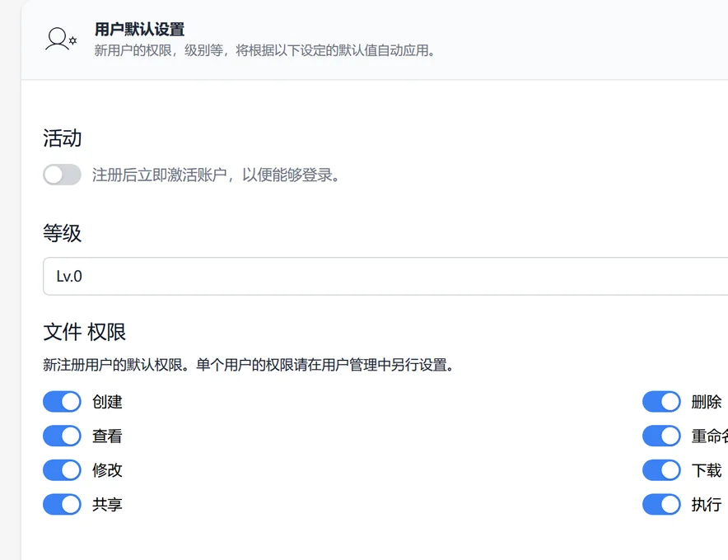Click the 查看 label
Image resolution: width=728 pixels, height=560 pixels.
point(107,436)
